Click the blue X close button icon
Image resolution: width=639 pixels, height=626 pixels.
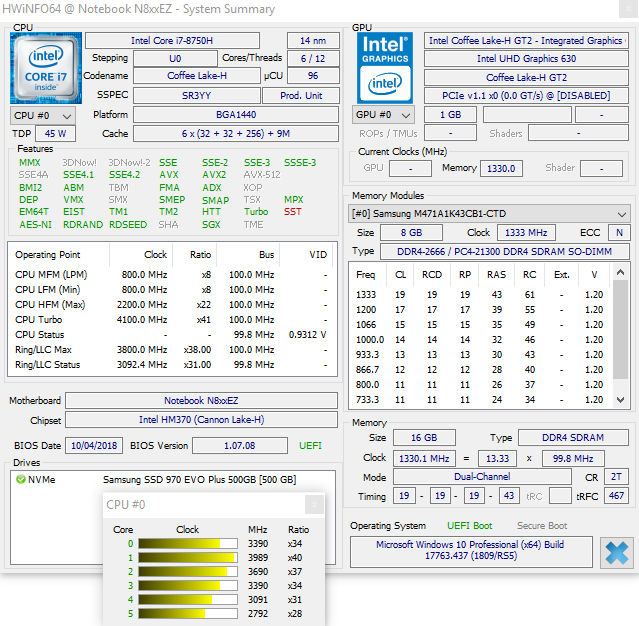617,553
